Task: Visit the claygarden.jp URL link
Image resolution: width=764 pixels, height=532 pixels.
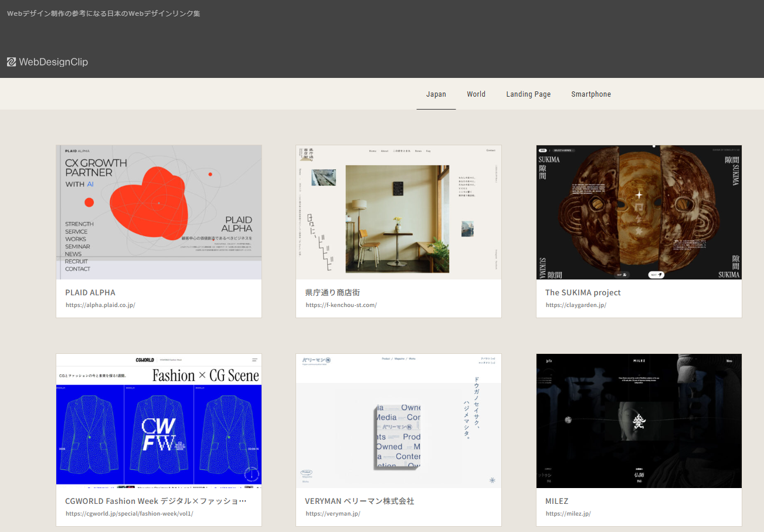Action: tap(575, 305)
